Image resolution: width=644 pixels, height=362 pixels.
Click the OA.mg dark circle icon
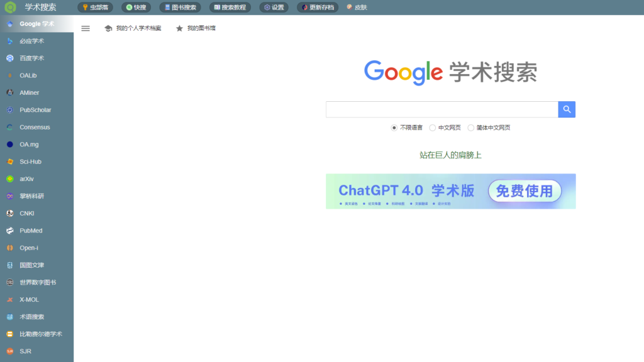pyautogui.click(x=10, y=145)
